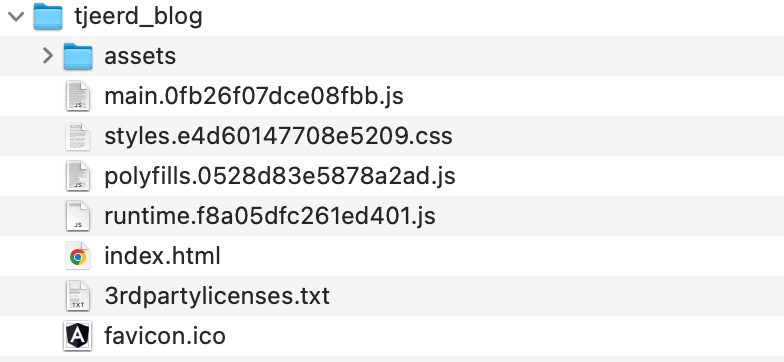Collapse the tjeerd_blog folder chevron
The width and height of the screenshot is (784, 362).
(x=16, y=16)
